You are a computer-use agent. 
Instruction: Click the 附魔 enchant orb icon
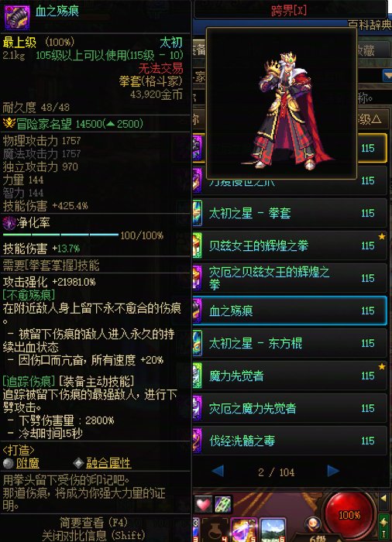click(x=8, y=463)
